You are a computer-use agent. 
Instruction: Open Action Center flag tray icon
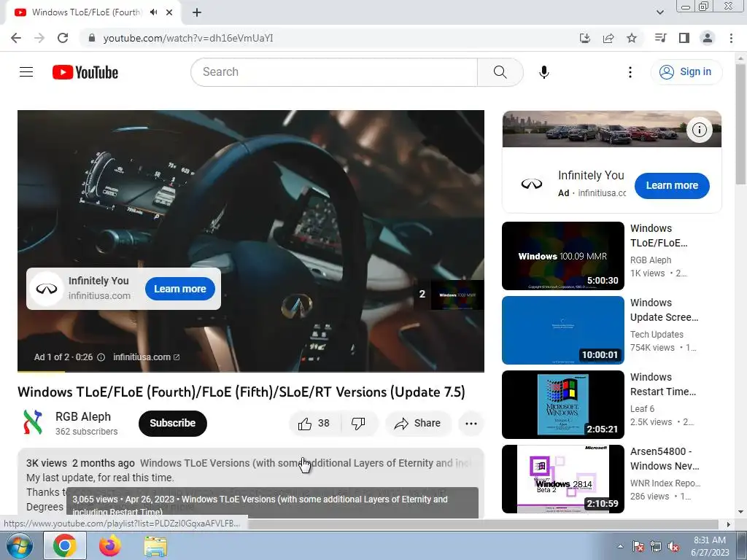(x=638, y=547)
